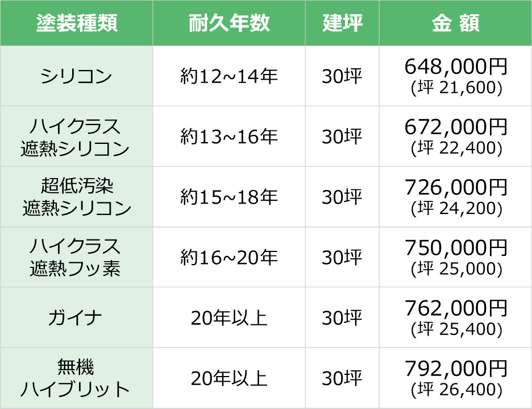
Task: Click the 金額 column header
Action: (x=456, y=23)
